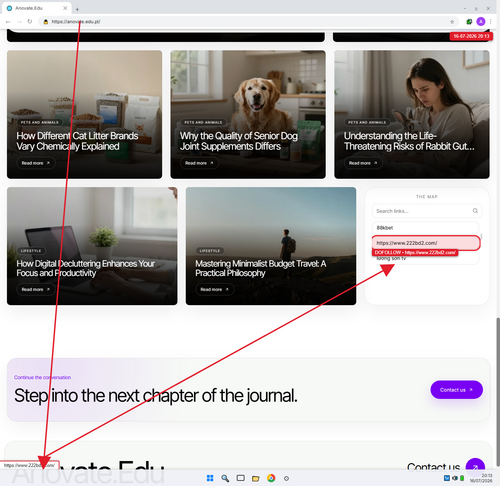The width and height of the screenshot is (500, 486).
Task: Click the battery icon in system tray
Action: pyautogui.click(x=462, y=478)
